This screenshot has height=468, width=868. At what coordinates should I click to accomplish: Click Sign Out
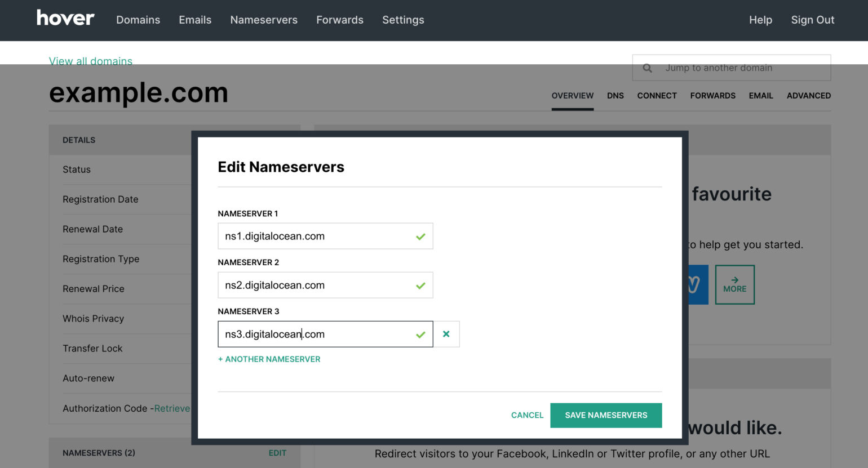[x=812, y=20]
